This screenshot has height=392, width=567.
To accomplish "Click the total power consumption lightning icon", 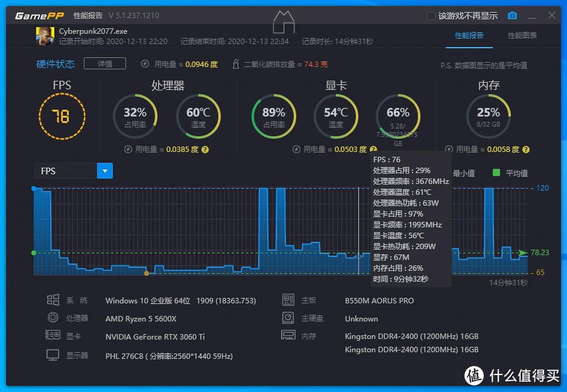I will tap(145, 64).
